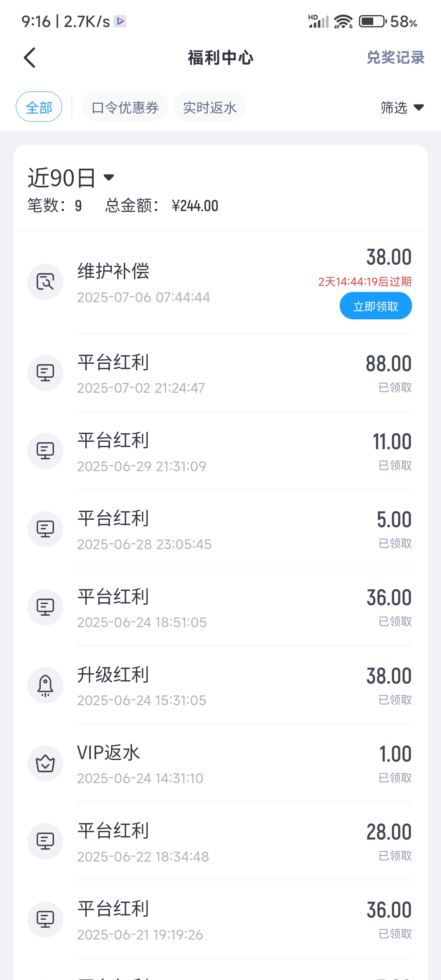Tap the monitor icon beside the 88.00 平台红利
The width and height of the screenshot is (441, 980).
(45, 373)
